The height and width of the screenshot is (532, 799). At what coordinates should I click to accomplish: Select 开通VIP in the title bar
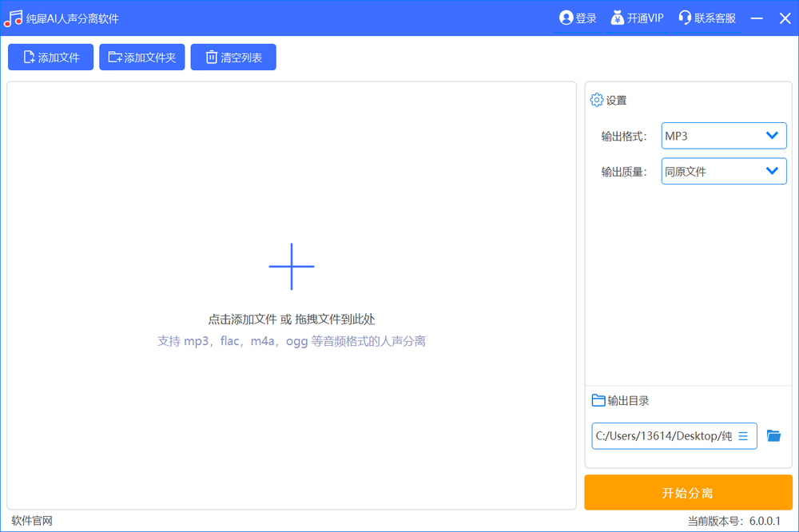coord(645,18)
